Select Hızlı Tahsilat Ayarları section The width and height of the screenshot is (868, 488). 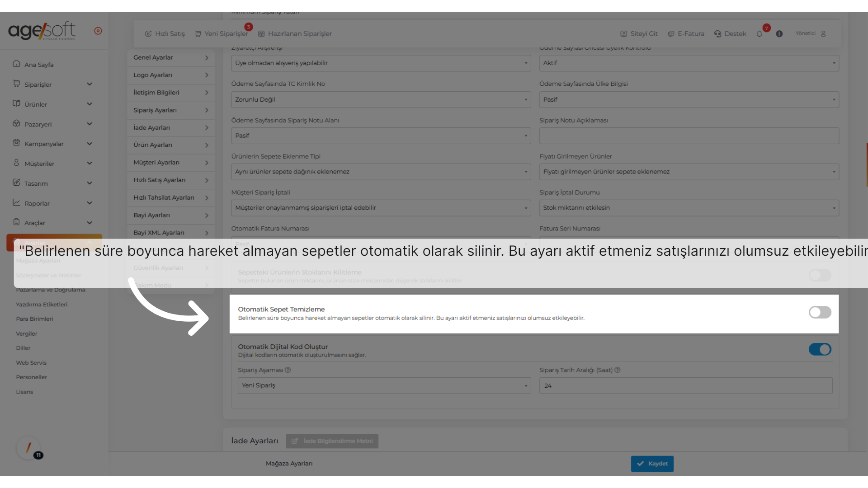click(x=171, y=198)
